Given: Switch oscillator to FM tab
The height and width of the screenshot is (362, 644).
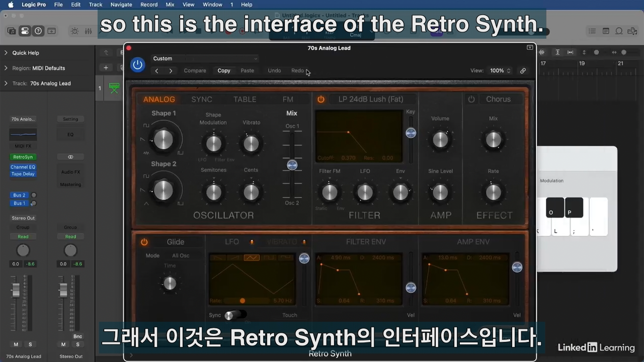Looking at the screenshot, I should click(288, 100).
